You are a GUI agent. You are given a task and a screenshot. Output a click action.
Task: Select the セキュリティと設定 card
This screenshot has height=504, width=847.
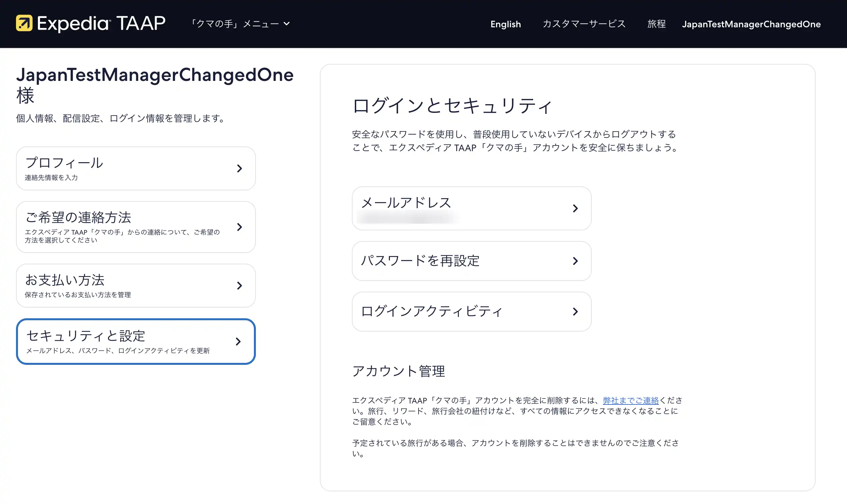pyautogui.click(x=136, y=341)
